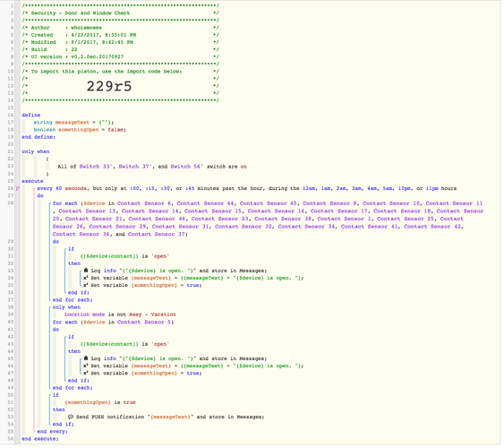Image resolution: width=504 pixels, height=448 pixels.
Task: Select the somethingOpen boolean variable definition
Action: (80, 130)
